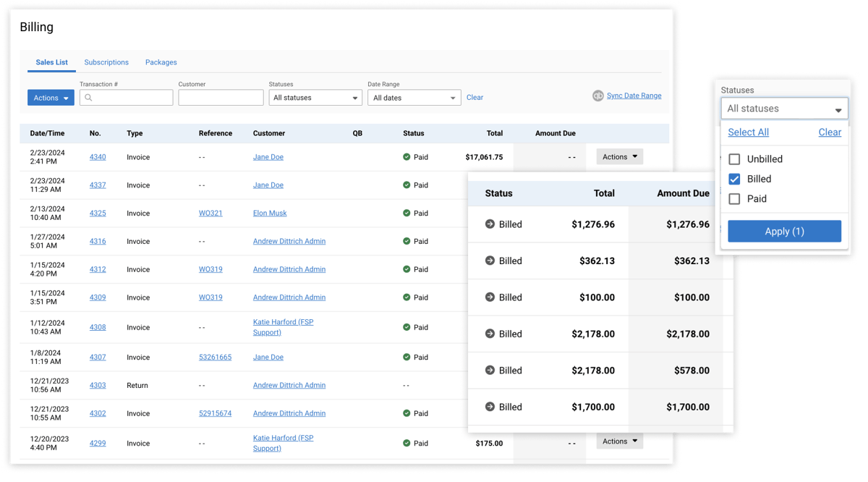
Task: Open customer Elon Musk
Action: point(270,213)
